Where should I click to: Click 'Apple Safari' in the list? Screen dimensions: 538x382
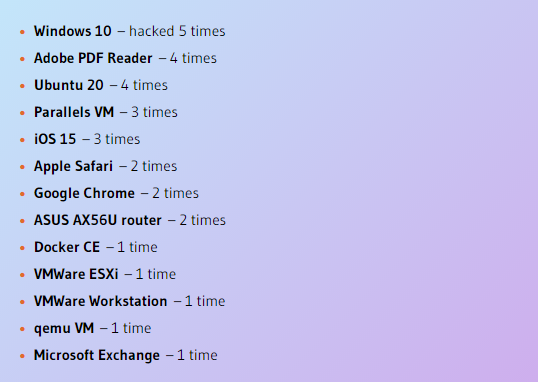(x=73, y=166)
